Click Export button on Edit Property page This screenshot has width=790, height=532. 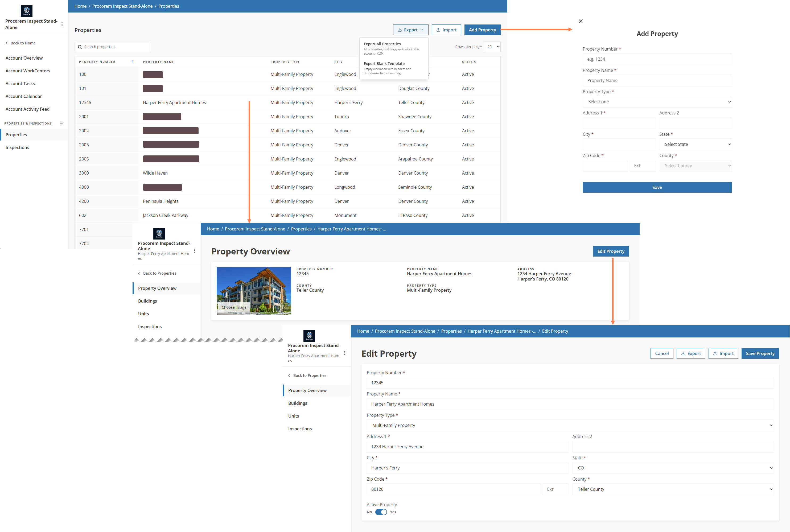tap(691, 353)
